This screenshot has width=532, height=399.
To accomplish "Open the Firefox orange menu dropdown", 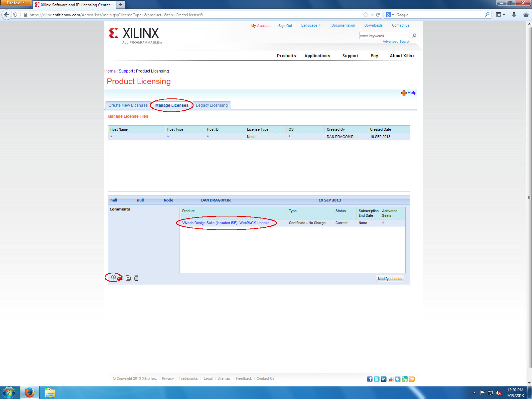I will pos(15,3).
